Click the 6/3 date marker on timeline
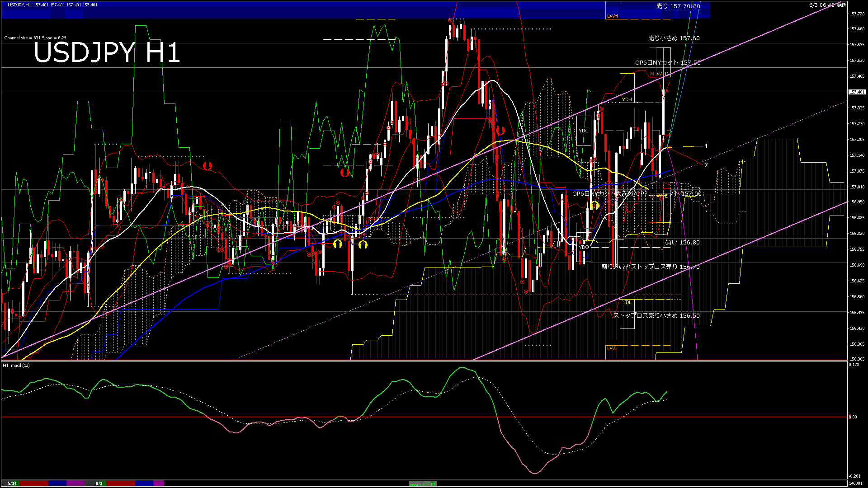Screen dimensions: 868x488 [x=99, y=483]
